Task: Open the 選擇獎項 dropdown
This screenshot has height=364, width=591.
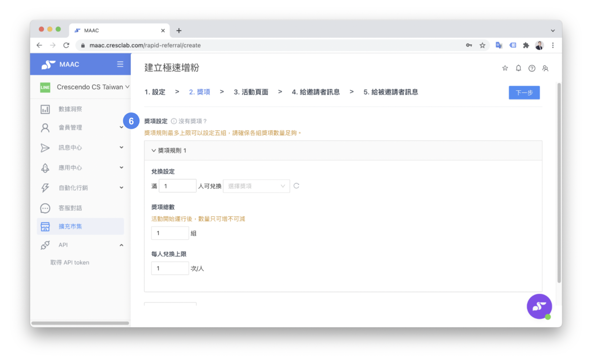Action: [256, 186]
